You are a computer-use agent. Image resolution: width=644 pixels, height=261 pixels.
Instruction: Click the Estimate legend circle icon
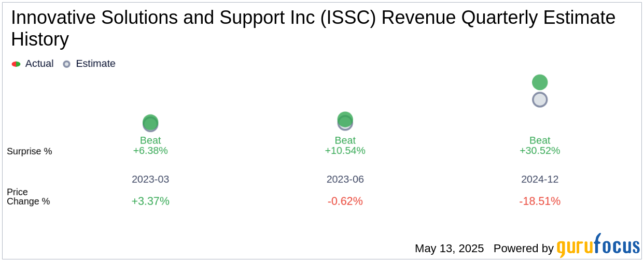[66, 64]
